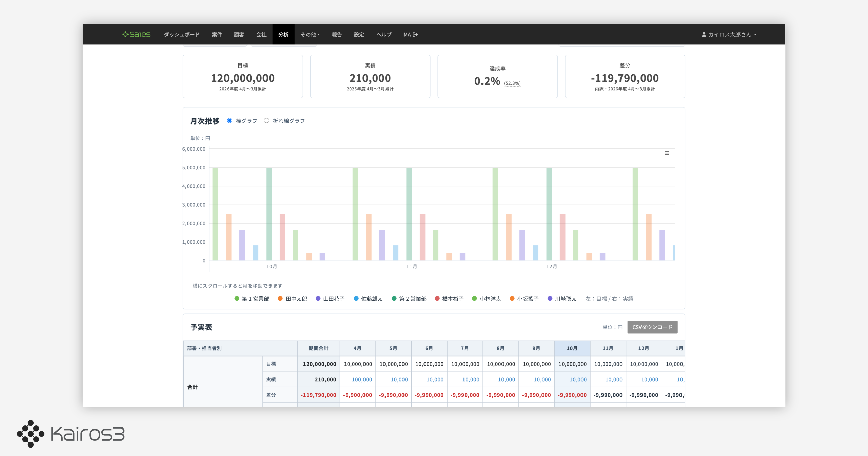Viewport: 868px width, 456px height.
Task: Open the 報告 menu item
Action: point(337,35)
